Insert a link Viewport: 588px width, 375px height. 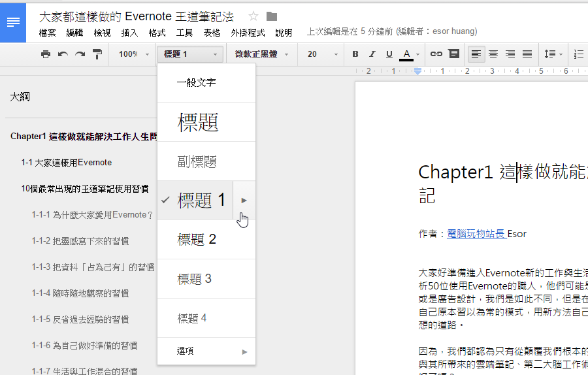(436, 54)
